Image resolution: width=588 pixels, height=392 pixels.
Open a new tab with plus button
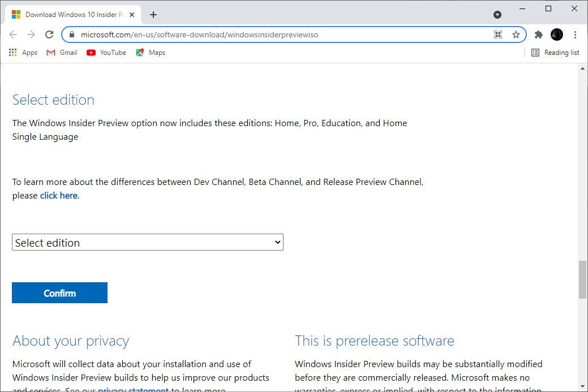coord(153,15)
